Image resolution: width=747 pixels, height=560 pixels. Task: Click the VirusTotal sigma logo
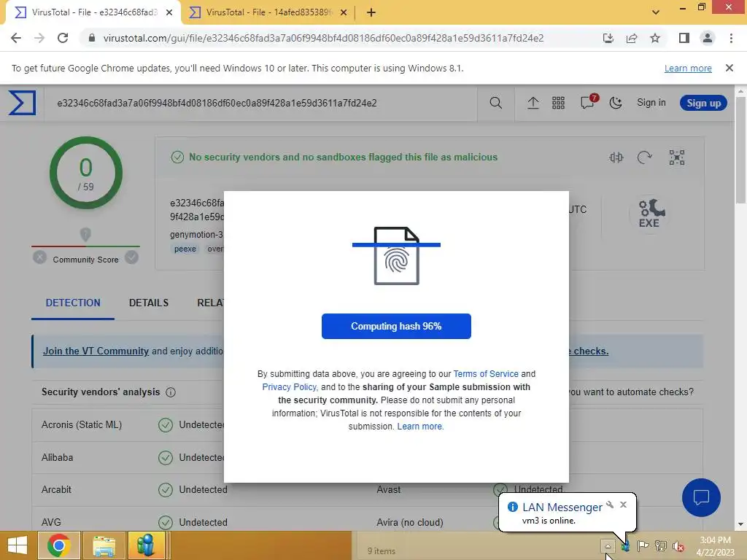click(x=22, y=103)
